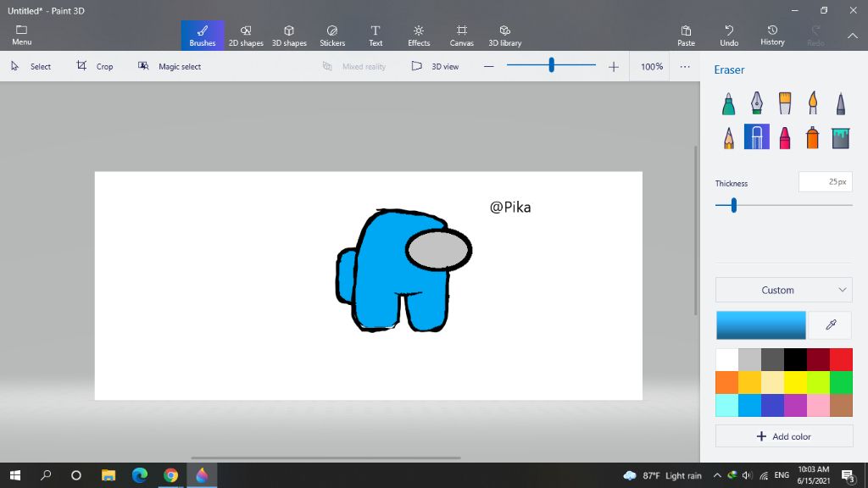The height and width of the screenshot is (488, 868).
Task: Click the horizontal canvas scrollbar
Action: (326, 457)
